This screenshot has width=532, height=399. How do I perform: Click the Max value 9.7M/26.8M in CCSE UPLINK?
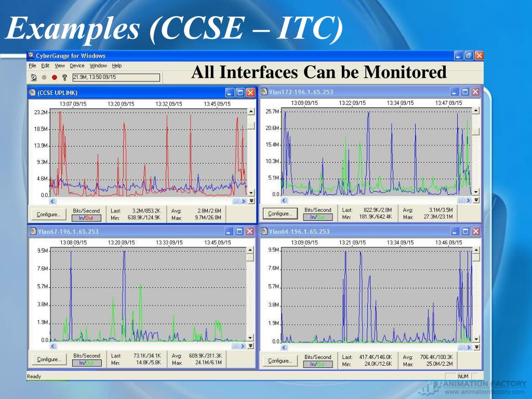point(208,218)
